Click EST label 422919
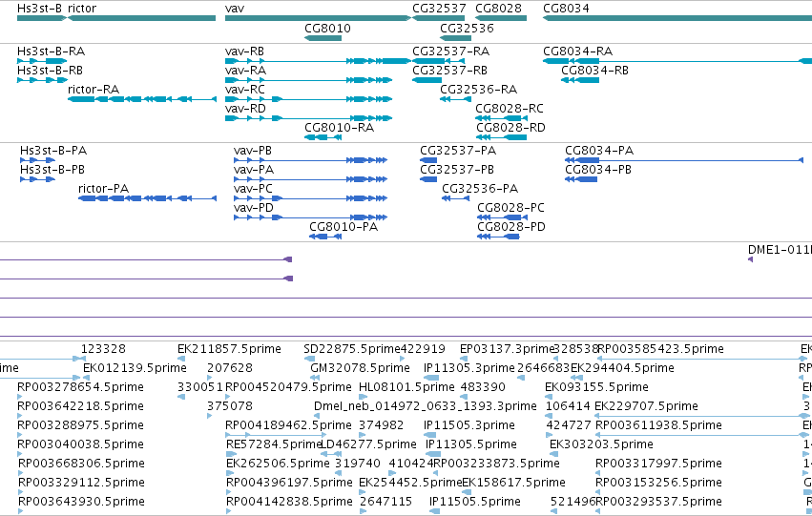812x516 pixels. [423, 349]
